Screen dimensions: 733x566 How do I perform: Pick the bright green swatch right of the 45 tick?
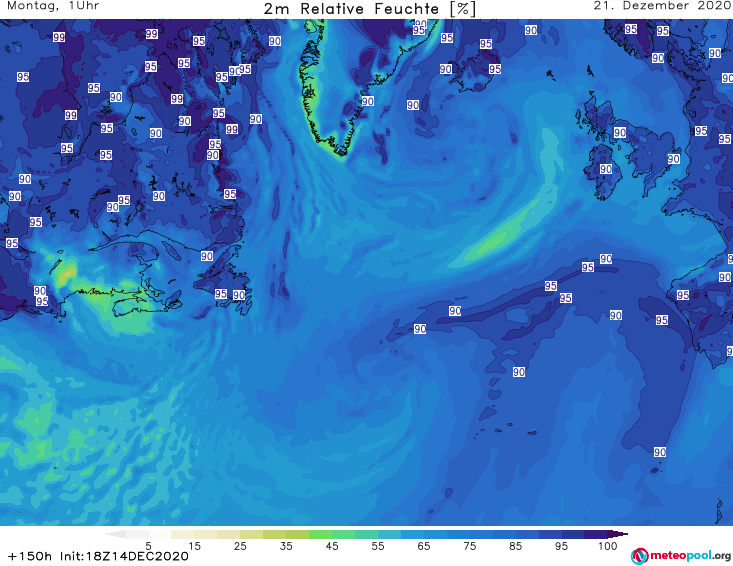[343, 534]
